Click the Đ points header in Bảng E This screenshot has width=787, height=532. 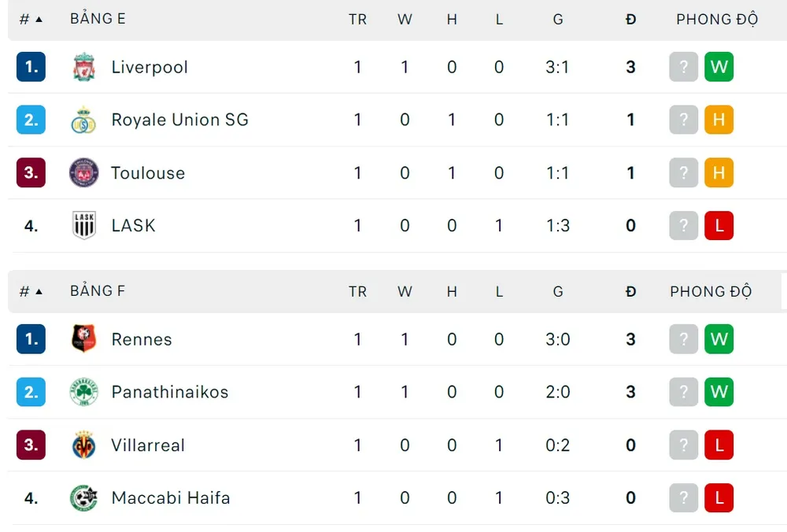(x=630, y=20)
